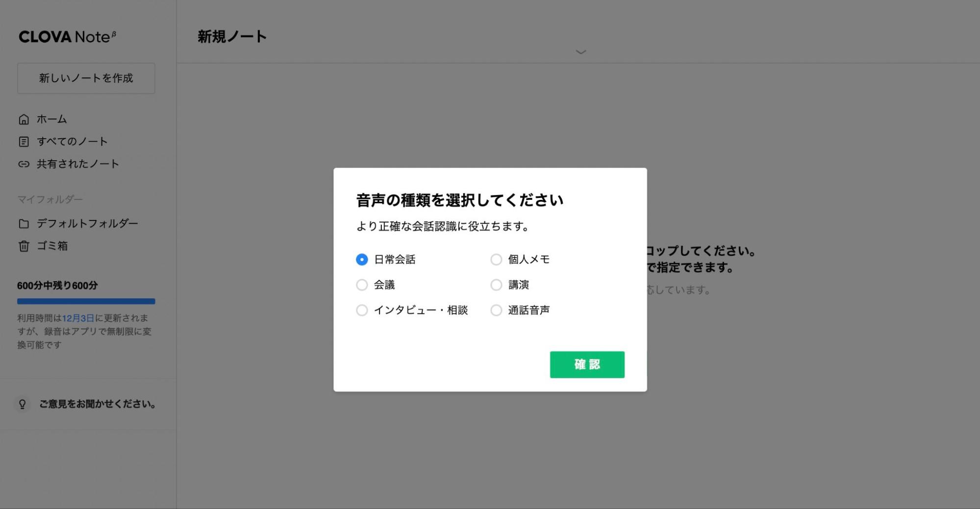Click the 音声の種類を選択してください heading

pyautogui.click(x=459, y=200)
